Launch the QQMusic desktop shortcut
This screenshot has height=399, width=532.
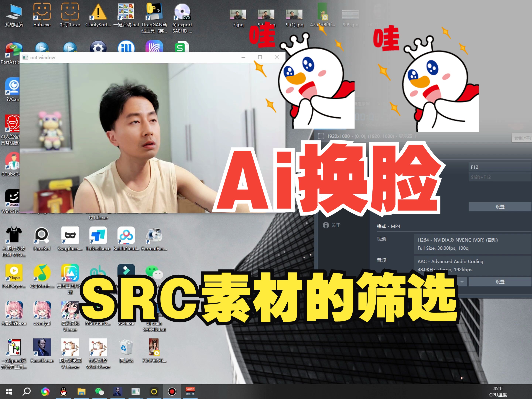[x=42, y=276]
